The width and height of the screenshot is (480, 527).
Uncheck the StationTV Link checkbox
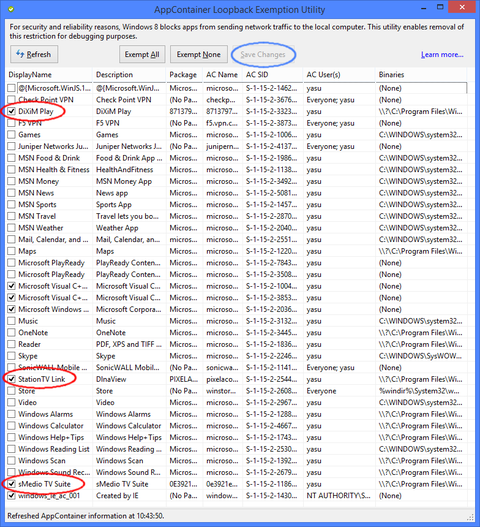pos(11,379)
